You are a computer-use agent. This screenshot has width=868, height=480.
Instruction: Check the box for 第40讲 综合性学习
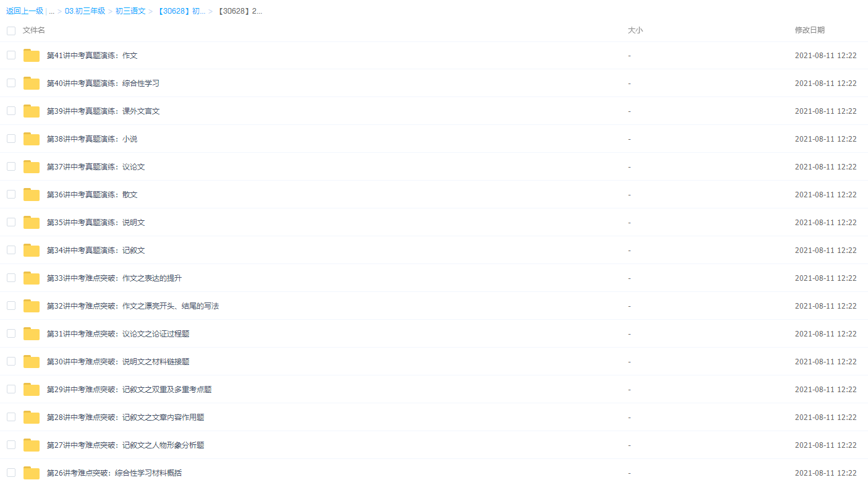(x=11, y=83)
